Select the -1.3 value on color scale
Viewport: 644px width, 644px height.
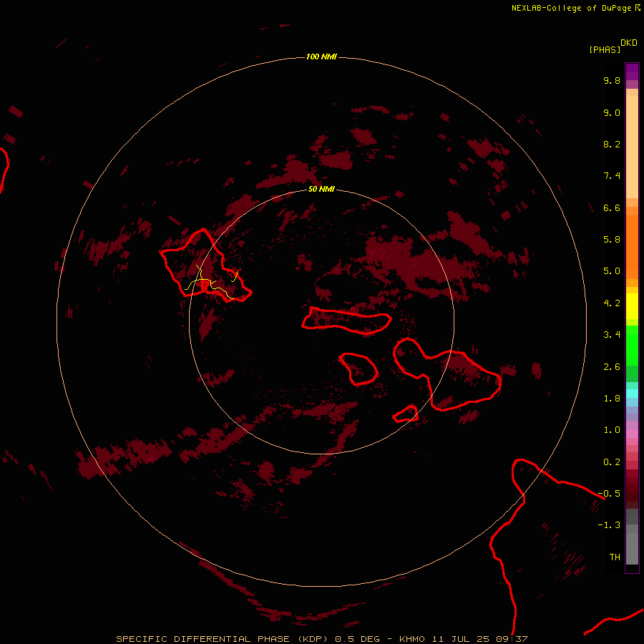pyautogui.click(x=609, y=525)
